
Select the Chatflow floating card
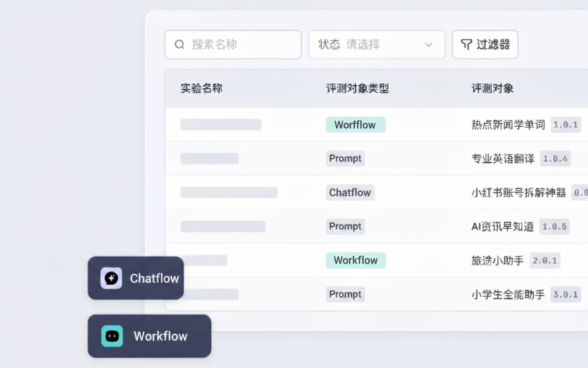tap(136, 278)
